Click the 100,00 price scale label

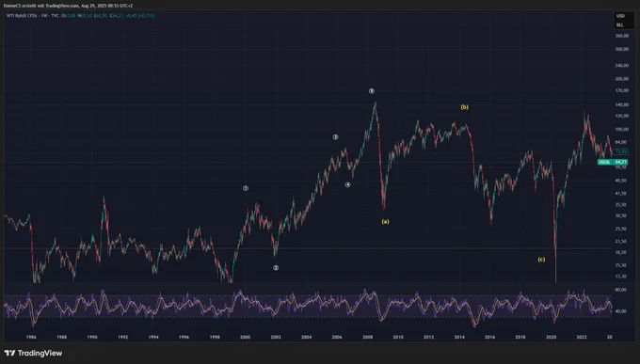[x=621, y=130]
